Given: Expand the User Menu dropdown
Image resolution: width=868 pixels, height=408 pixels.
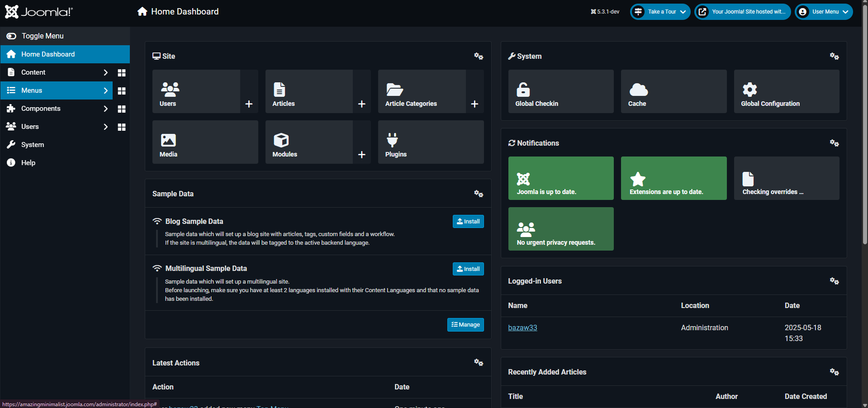Looking at the screenshot, I should 824,12.
